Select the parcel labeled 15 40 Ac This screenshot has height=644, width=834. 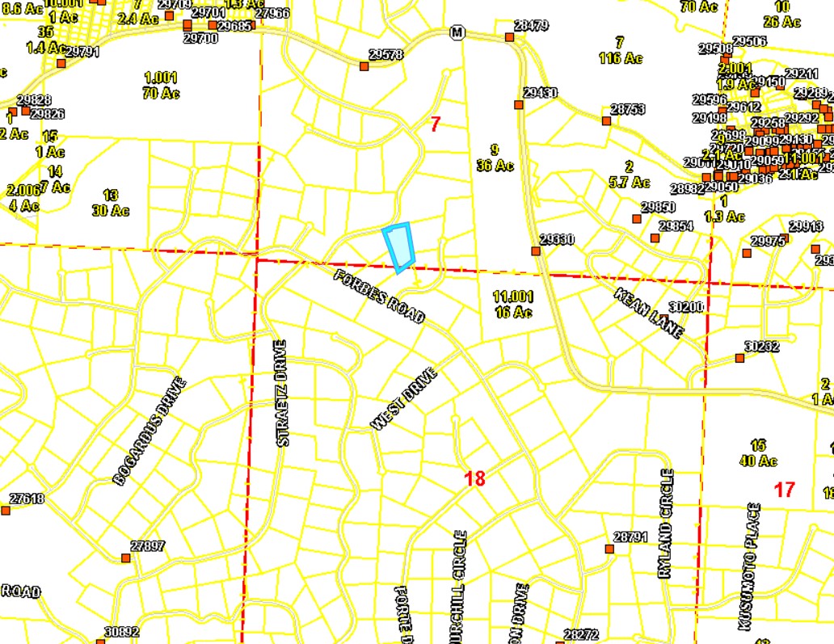[757, 452]
